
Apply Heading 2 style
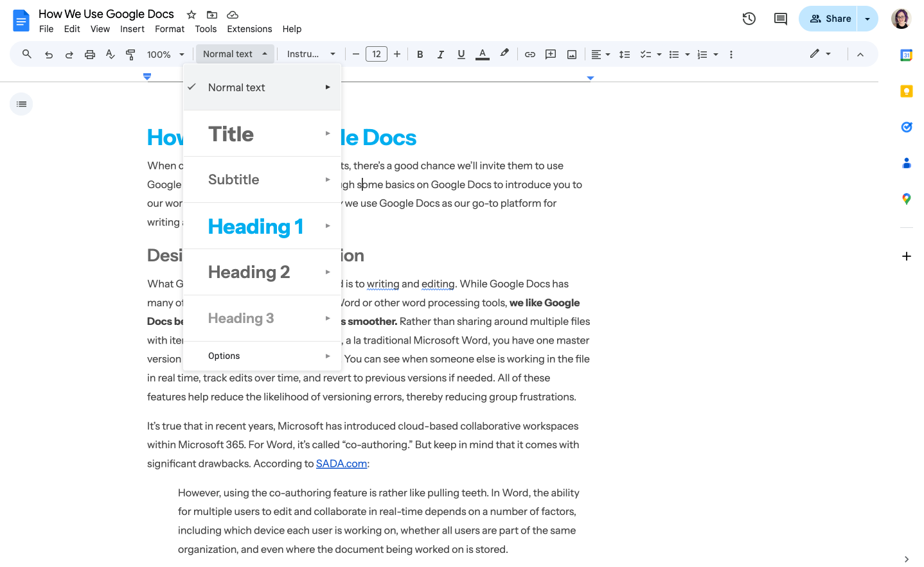pos(262,272)
